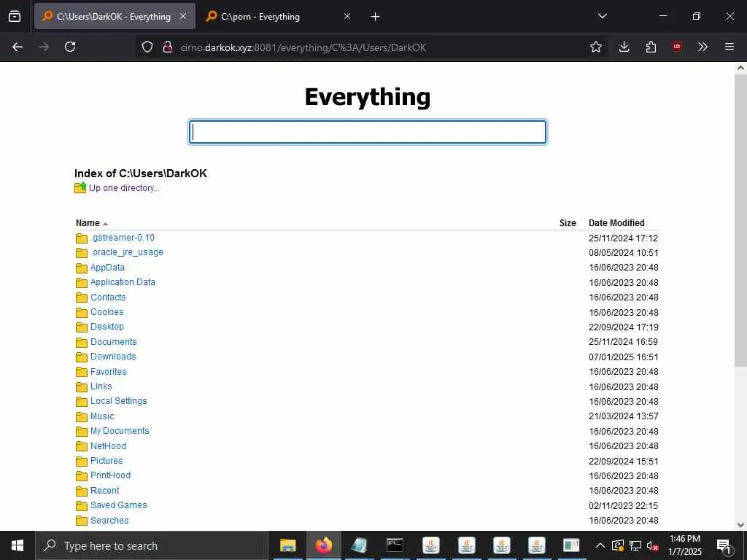747x560 pixels.
Task: Bookmark this page with the star
Action: pyautogui.click(x=595, y=47)
